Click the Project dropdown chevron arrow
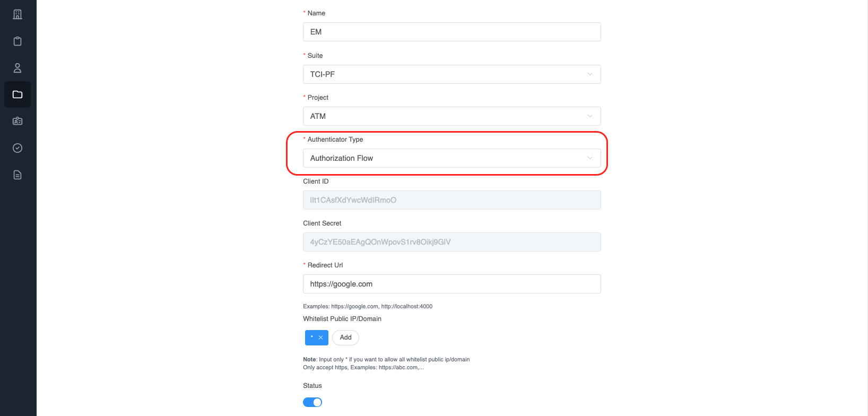The width and height of the screenshot is (868, 416). click(x=590, y=116)
